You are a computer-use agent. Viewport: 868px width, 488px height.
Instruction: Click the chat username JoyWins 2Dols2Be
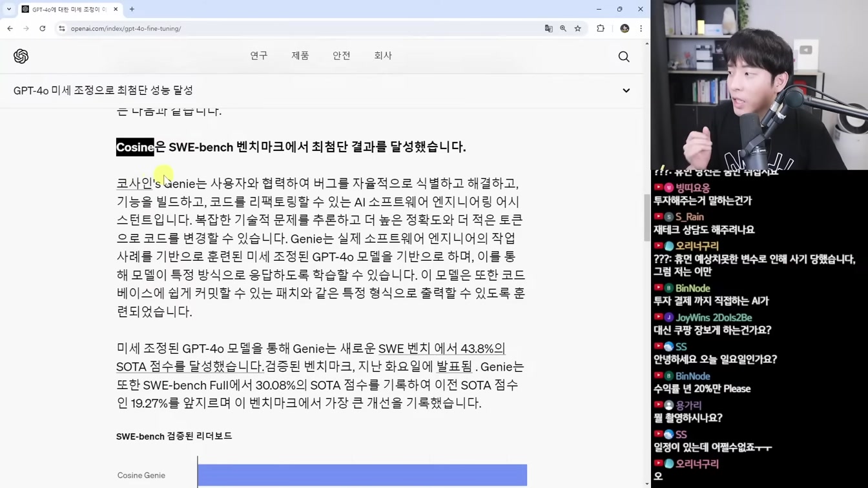click(x=714, y=318)
